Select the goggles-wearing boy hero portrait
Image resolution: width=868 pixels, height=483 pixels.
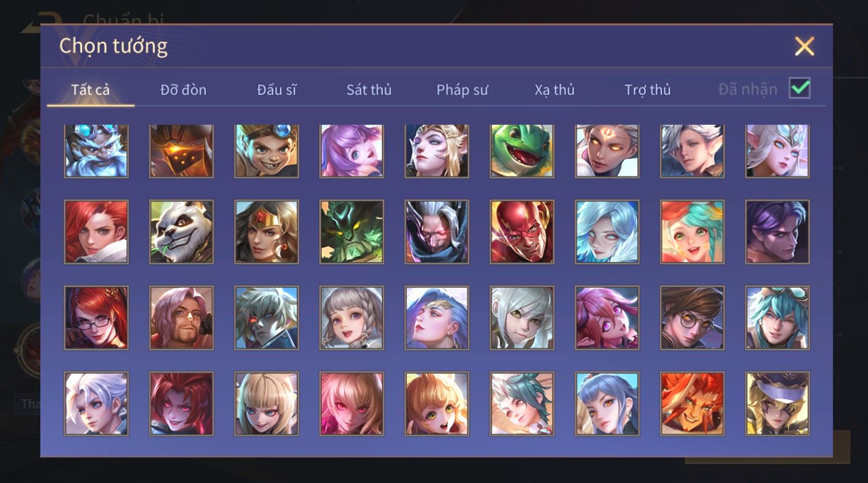[x=267, y=150]
